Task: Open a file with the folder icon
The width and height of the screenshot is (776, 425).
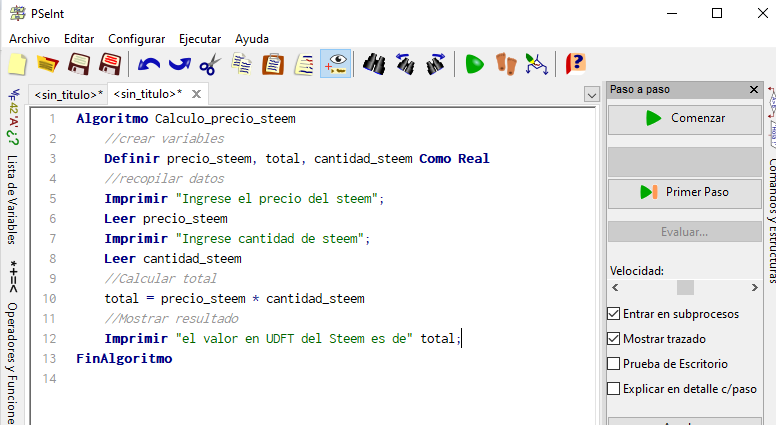Action: 48,64
